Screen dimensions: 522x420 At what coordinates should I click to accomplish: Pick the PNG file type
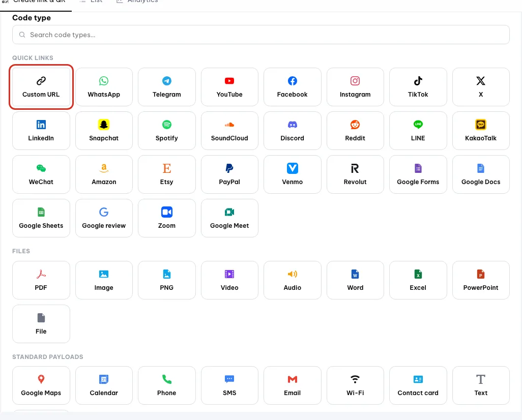[x=167, y=280]
